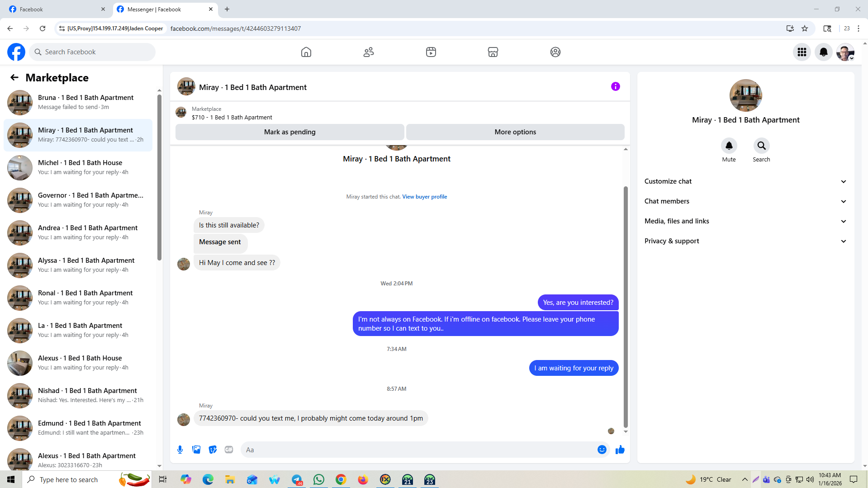Switch to Messenger | Facebook tab
The height and width of the screenshot is (488, 868).
tap(165, 9)
